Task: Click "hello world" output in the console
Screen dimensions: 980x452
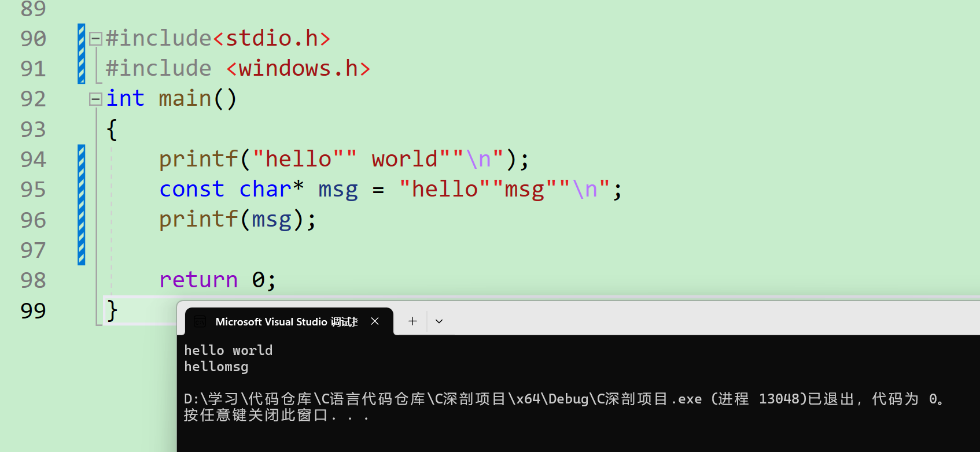Action: click(x=228, y=350)
